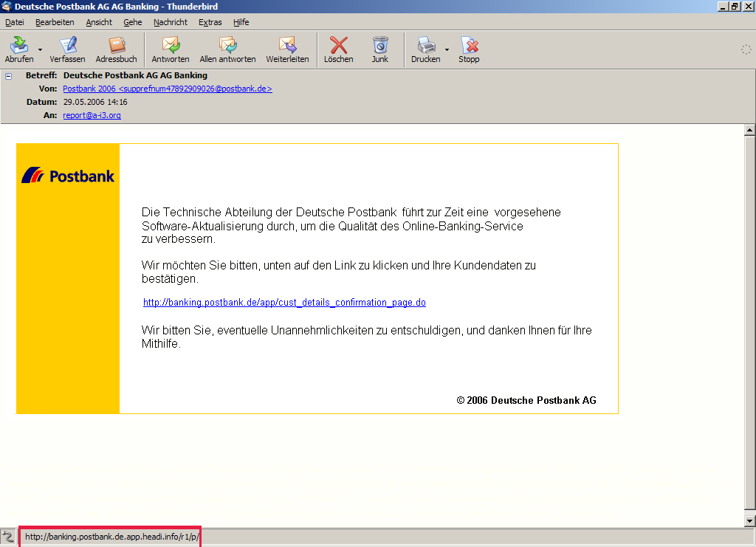Open the Drucken dropdown arrow
Screen dimensions: 756x547
(x=447, y=49)
